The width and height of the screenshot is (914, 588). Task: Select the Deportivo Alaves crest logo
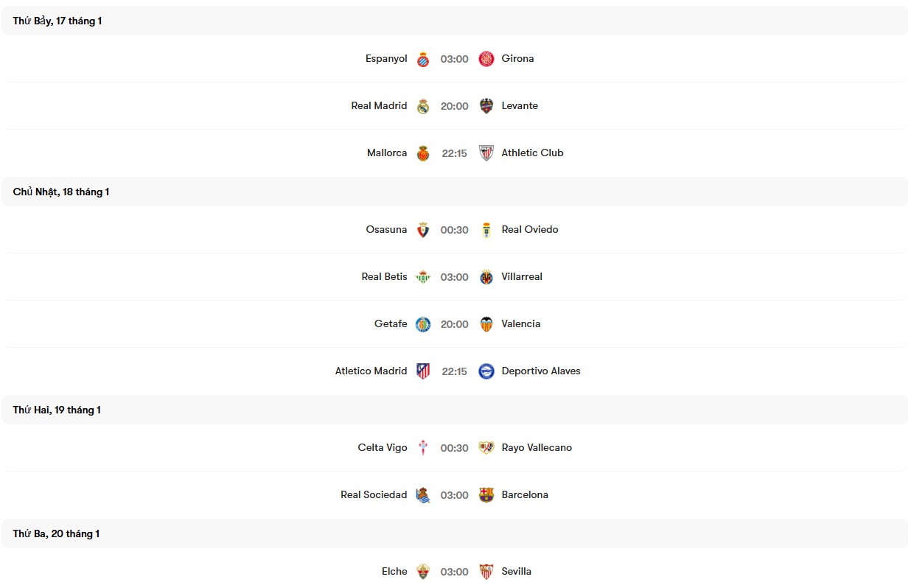click(x=486, y=371)
